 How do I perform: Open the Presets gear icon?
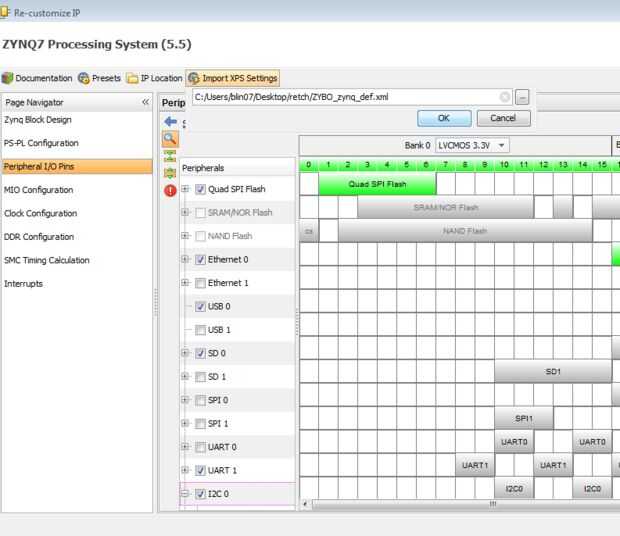click(x=83, y=78)
